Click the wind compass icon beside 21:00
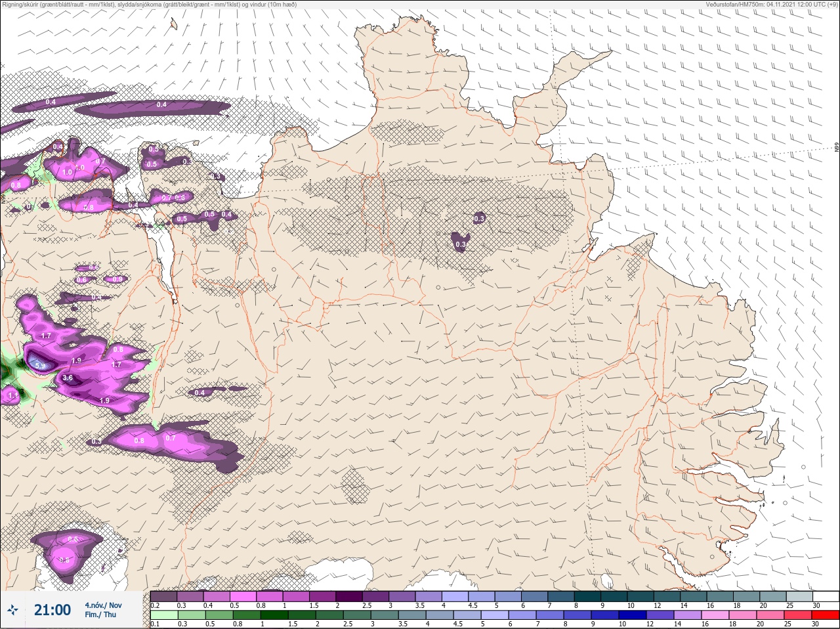Viewport: 840px width, 629px height. (x=13, y=610)
